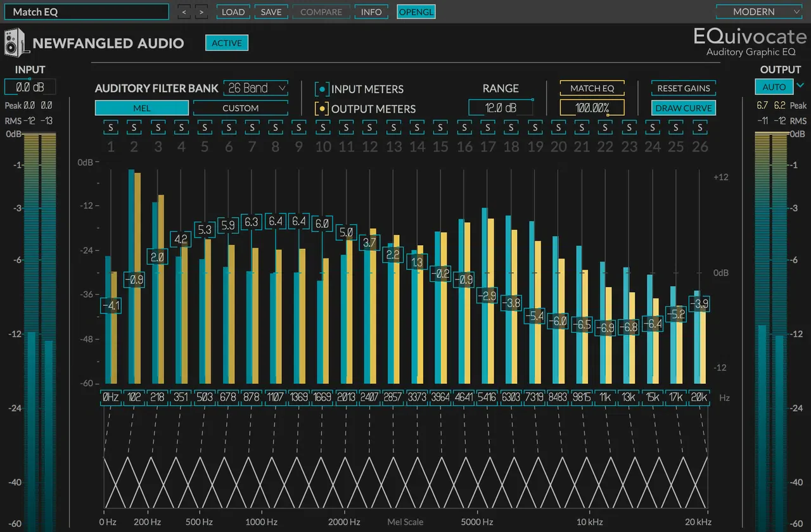Screen dimensions: 811x532
Task: Click the RESET GAINS button
Action: (683, 88)
